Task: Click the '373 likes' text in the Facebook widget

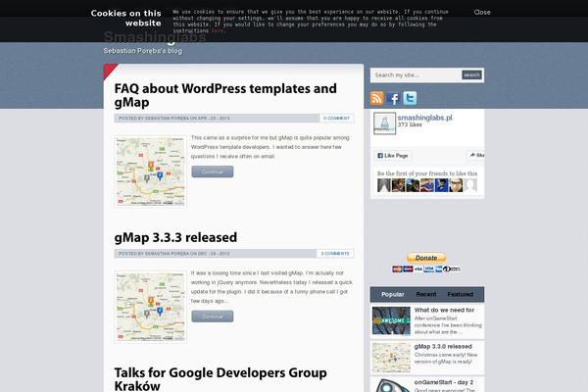Action: coord(410,124)
